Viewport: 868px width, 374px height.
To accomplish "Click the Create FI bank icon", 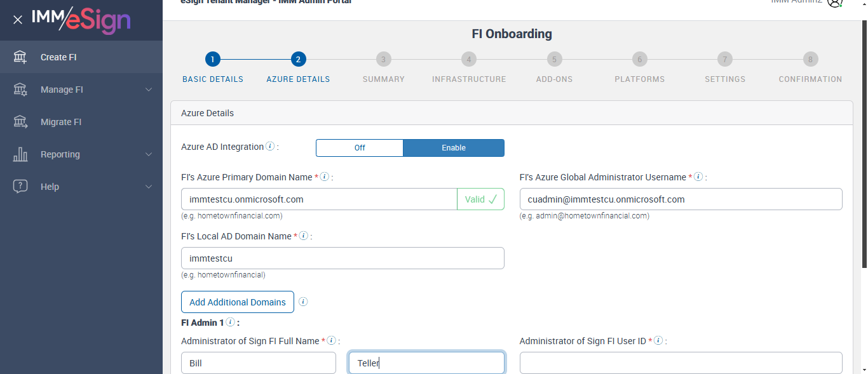I will pyautogui.click(x=20, y=57).
